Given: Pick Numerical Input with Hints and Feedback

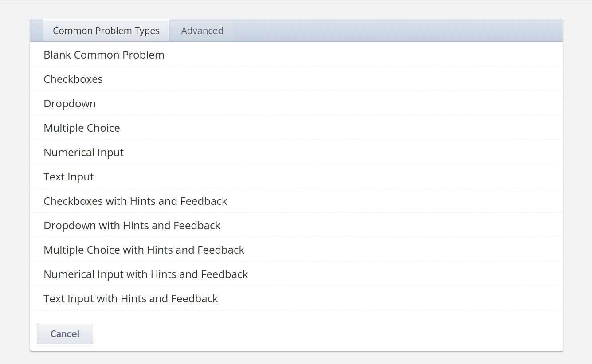Looking at the screenshot, I should tap(296, 274).
